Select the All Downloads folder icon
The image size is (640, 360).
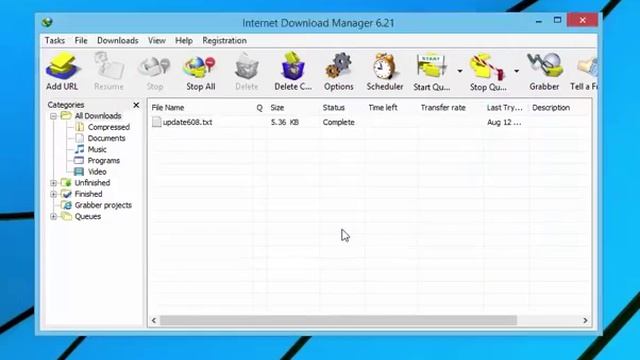coord(66,116)
